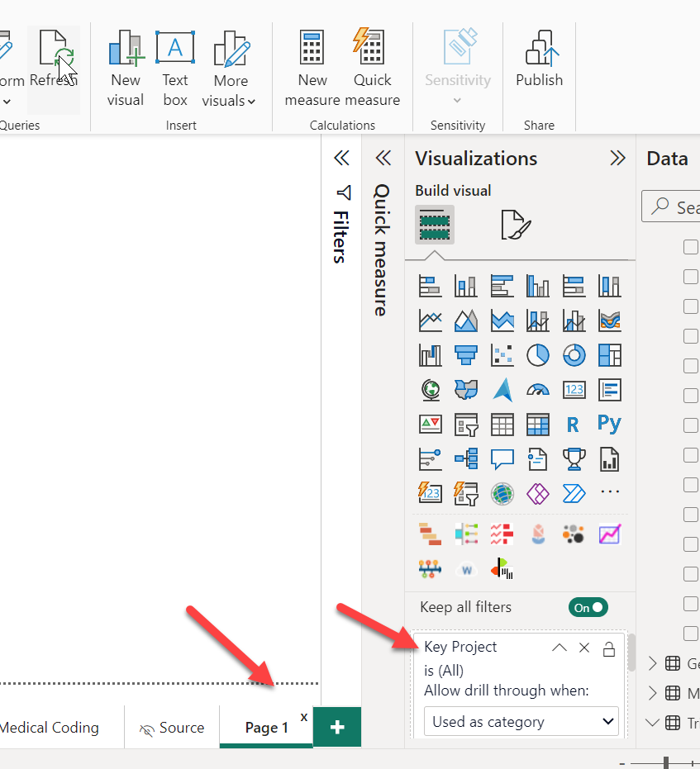The width and height of the screenshot is (700, 769).
Task: Select the stacked bar chart visual
Action: [x=431, y=286]
